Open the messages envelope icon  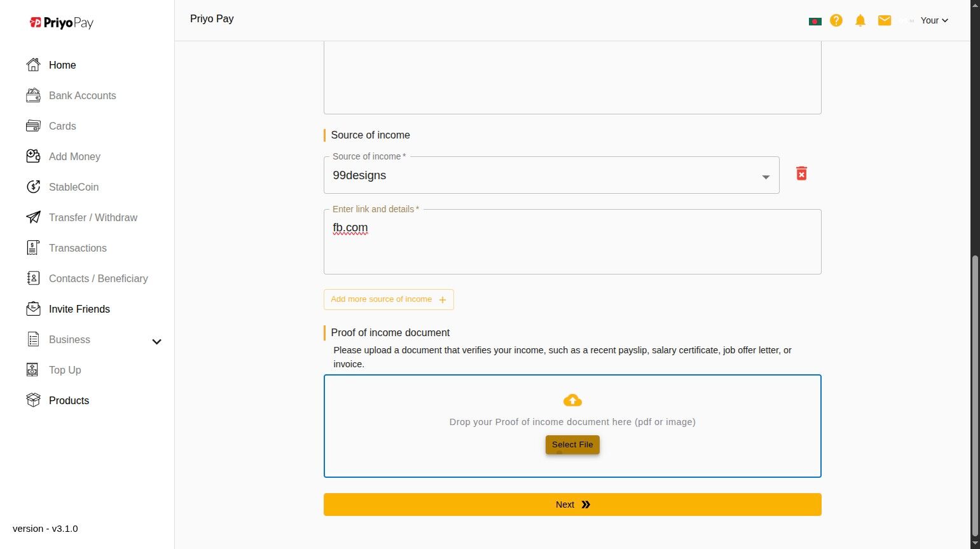pos(885,20)
